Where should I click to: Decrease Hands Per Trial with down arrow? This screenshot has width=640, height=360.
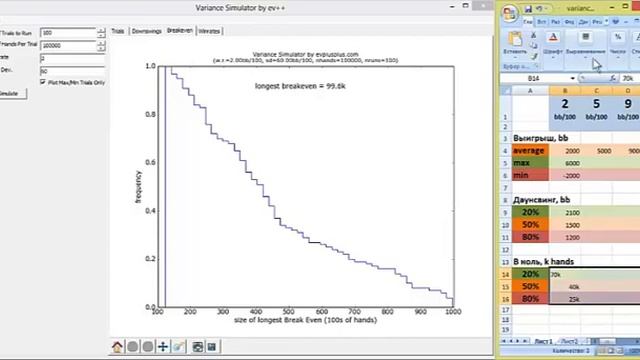click(101, 48)
